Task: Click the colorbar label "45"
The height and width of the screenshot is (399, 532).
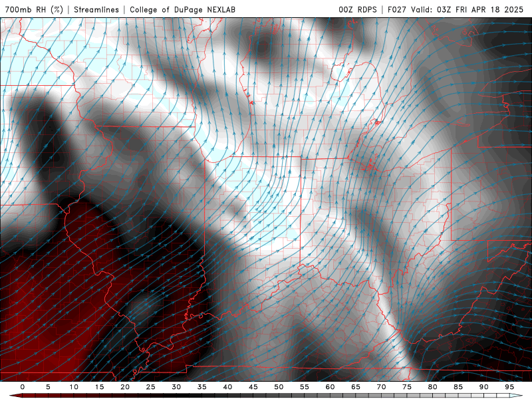Action: tap(253, 387)
